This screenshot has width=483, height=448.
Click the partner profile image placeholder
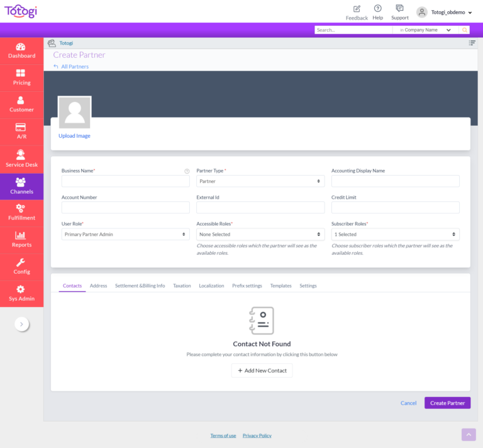click(x=75, y=113)
